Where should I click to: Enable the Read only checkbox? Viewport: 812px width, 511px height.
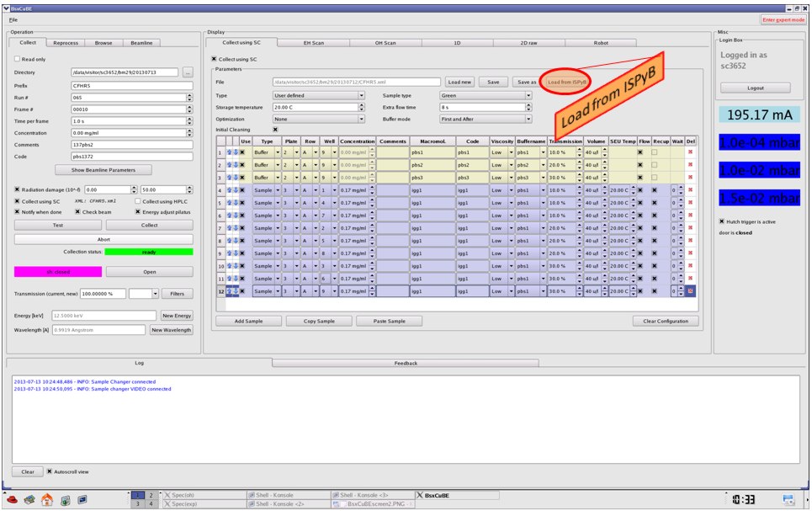(18, 59)
